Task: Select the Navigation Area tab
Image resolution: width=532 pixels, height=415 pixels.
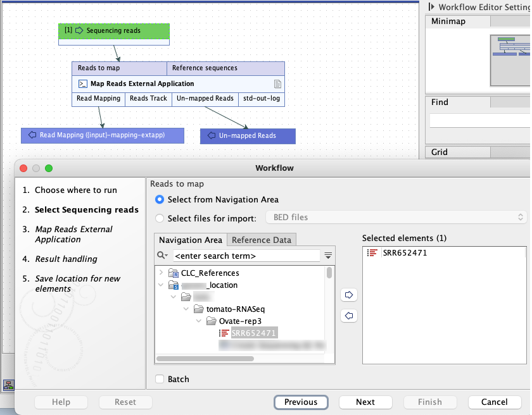Action: pyautogui.click(x=191, y=240)
